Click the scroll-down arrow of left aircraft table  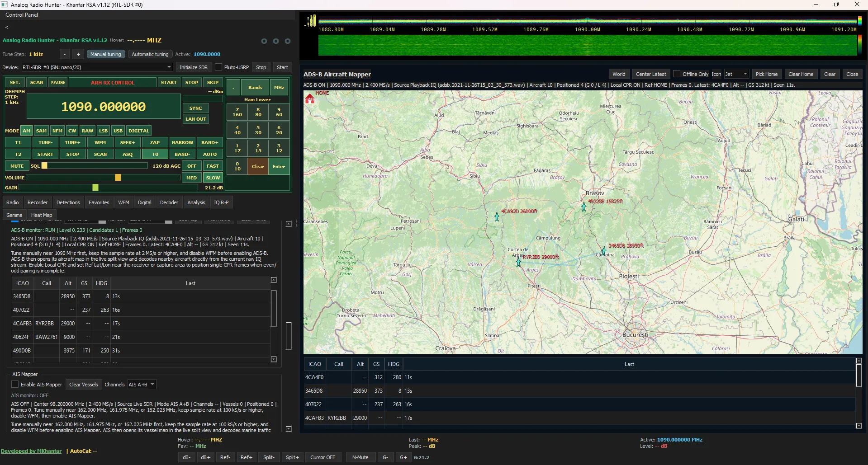[x=274, y=359]
